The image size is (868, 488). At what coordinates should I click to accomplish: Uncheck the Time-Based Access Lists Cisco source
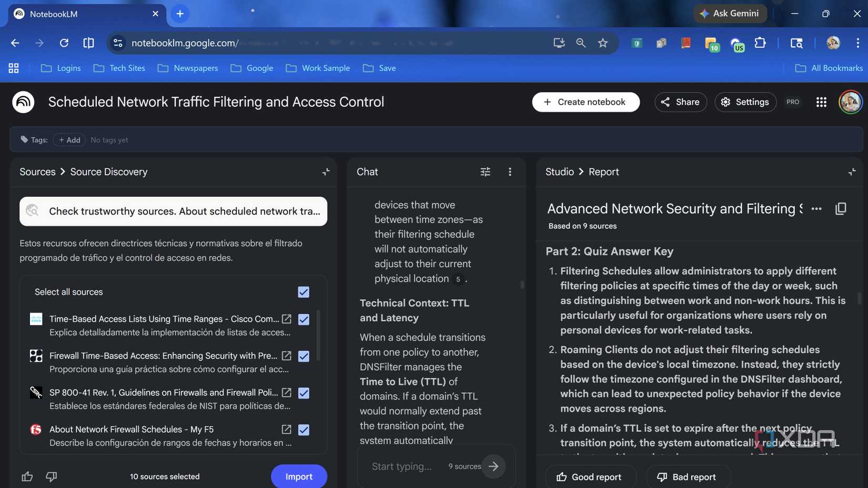[304, 319]
